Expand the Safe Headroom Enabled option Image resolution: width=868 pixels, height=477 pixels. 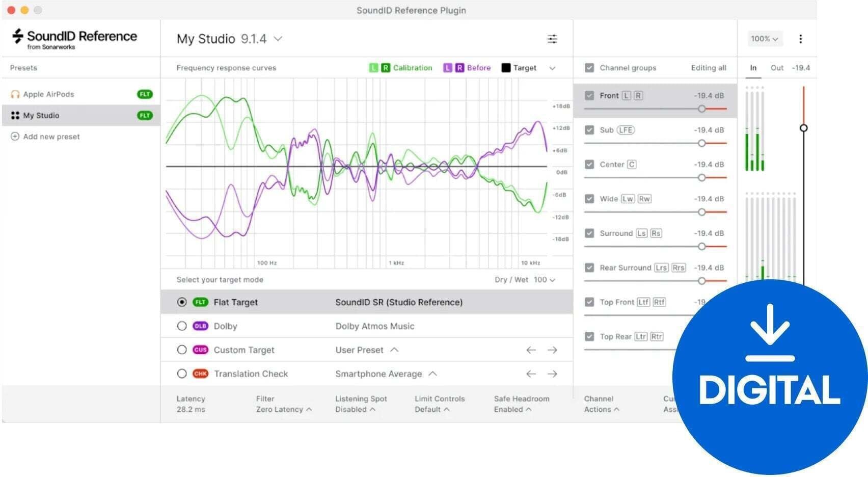pyautogui.click(x=512, y=409)
